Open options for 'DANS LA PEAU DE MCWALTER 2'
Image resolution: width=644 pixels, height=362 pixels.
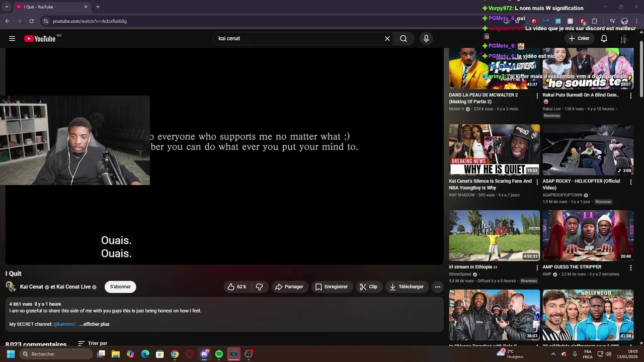coord(537,96)
